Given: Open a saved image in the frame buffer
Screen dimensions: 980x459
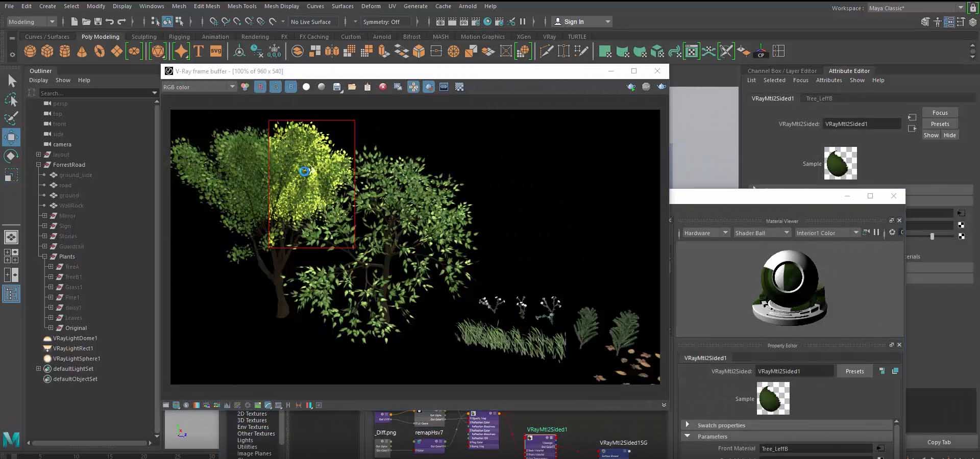Looking at the screenshot, I should click(x=352, y=87).
